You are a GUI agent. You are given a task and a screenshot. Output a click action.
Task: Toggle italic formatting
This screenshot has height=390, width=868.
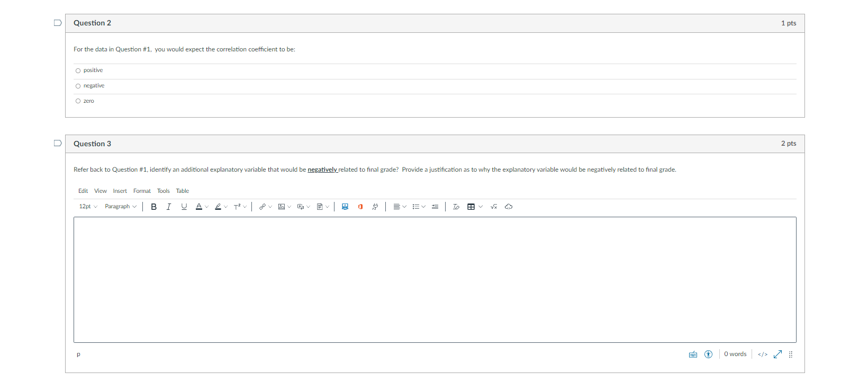[169, 207]
